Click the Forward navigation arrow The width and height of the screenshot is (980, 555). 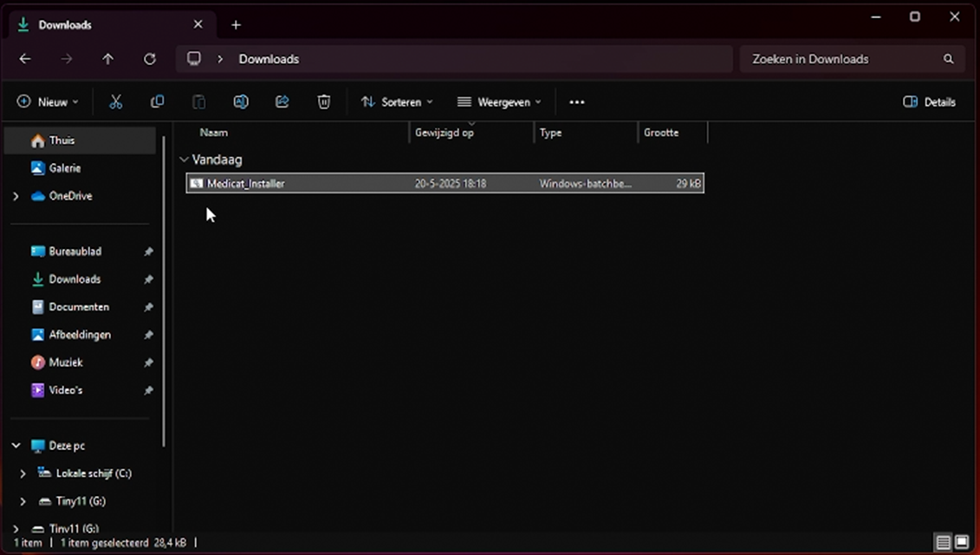[66, 59]
